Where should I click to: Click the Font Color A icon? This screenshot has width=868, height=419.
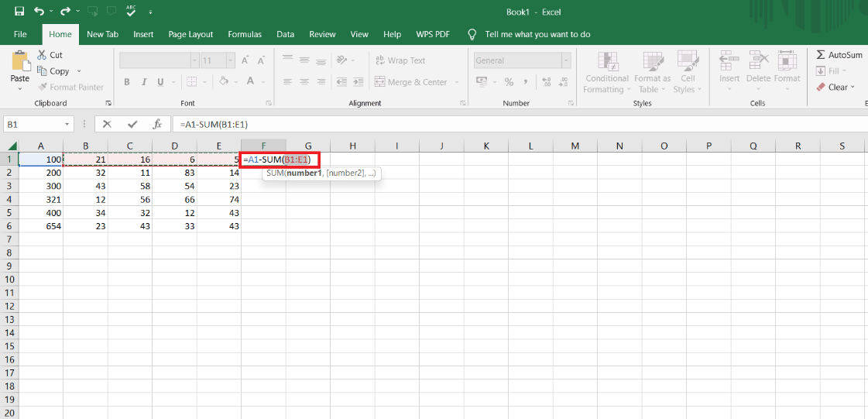pyautogui.click(x=249, y=81)
